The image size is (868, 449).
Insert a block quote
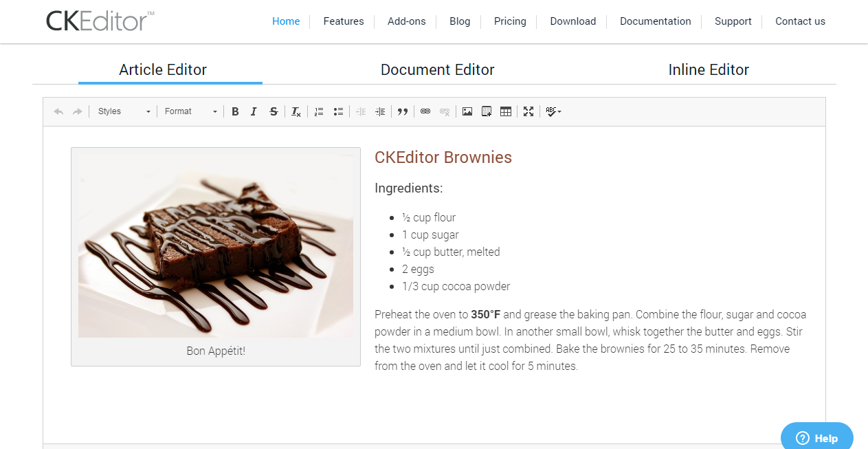403,111
